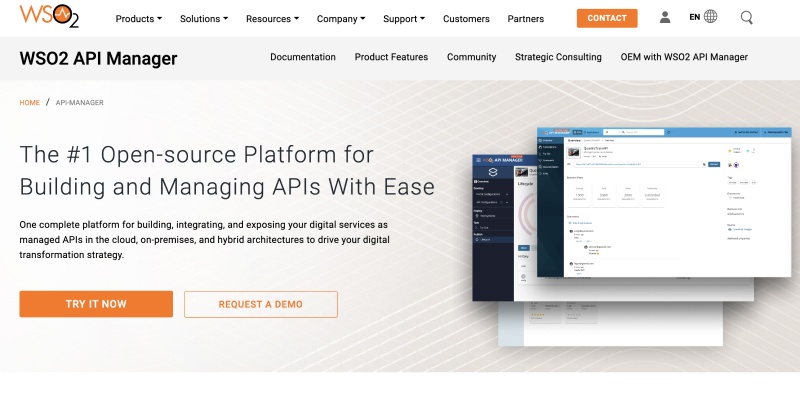800x400 pixels.
Task: Click the TRY IT NOW button
Action: click(96, 304)
